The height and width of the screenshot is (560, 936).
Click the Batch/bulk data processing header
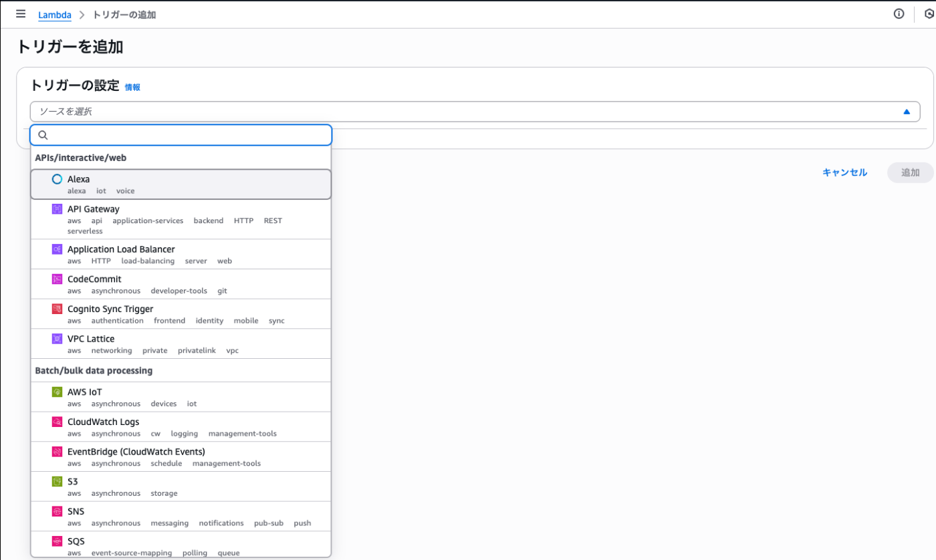(x=94, y=370)
